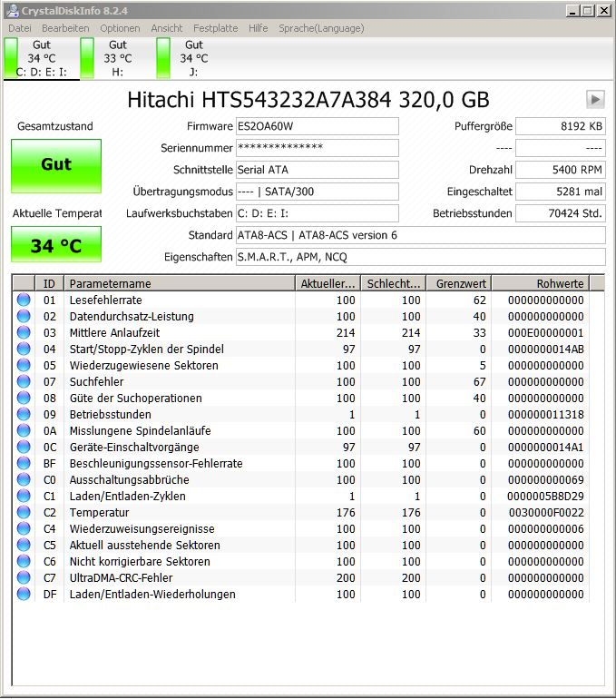Select disk tab for drive J:

point(194,58)
